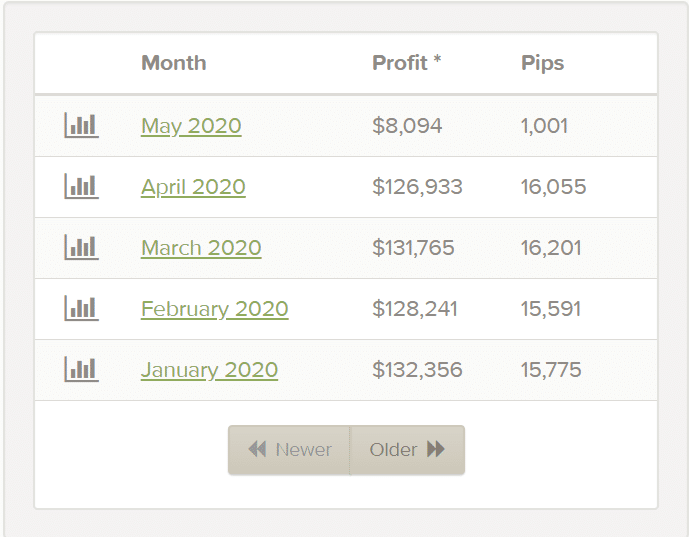Click the Month column header

pos(174,63)
